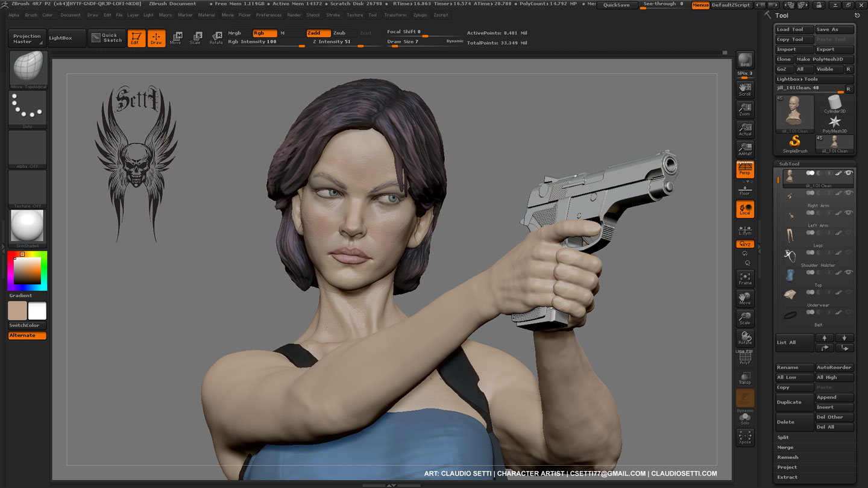Click the right shelf Scale view icon
The height and width of the screenshot is (488, 868).
tap(745, 318)
